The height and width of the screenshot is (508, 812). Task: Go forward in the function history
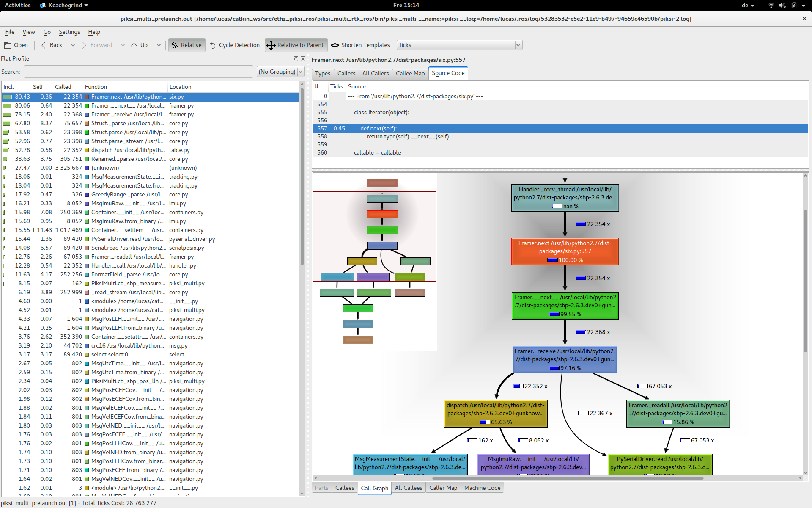pos(99,45)
